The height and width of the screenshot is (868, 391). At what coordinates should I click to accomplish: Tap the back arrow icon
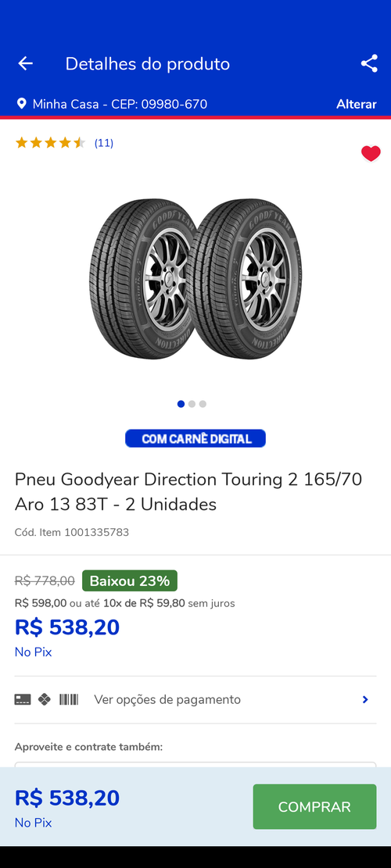(26, 63)
